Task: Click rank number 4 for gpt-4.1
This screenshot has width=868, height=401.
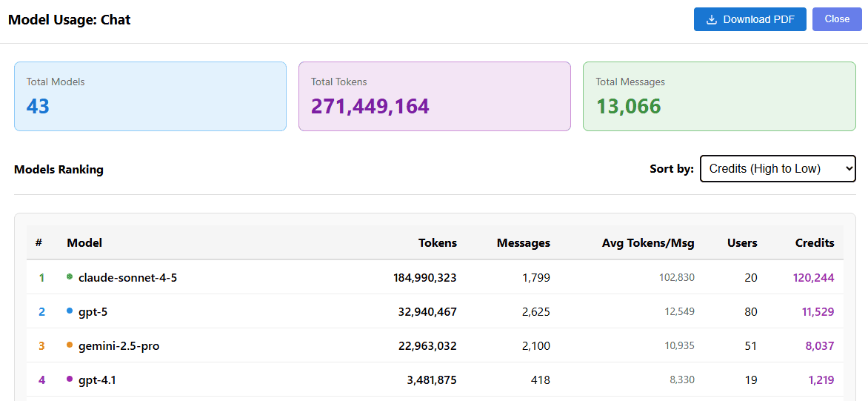Action: tap(41, 380)
